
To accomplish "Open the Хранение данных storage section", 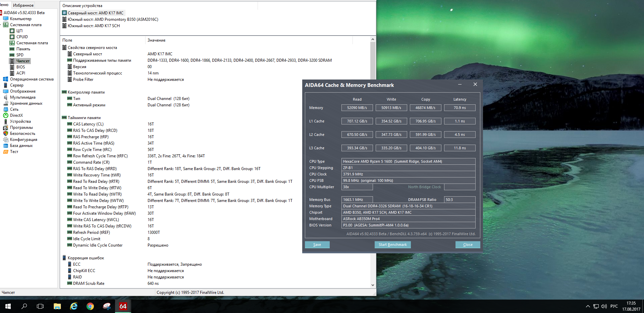I will pos(26,103).
